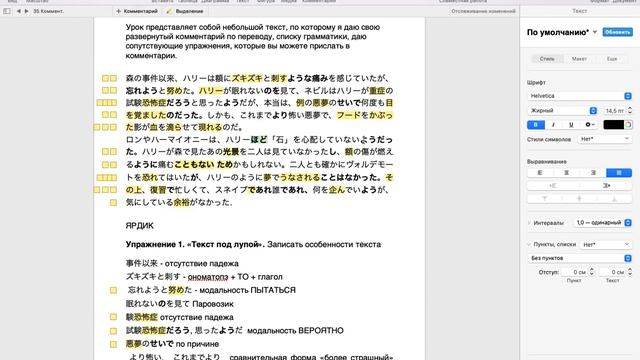This screenshot has height=360, width=640.
Task: Open Стили символов dropdown
Action: pos(605,139)
